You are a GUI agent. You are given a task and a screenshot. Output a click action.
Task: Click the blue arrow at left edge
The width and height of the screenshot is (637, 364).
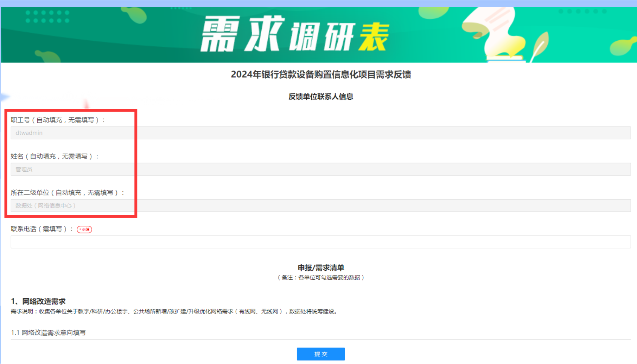click(x=5, y=97)
